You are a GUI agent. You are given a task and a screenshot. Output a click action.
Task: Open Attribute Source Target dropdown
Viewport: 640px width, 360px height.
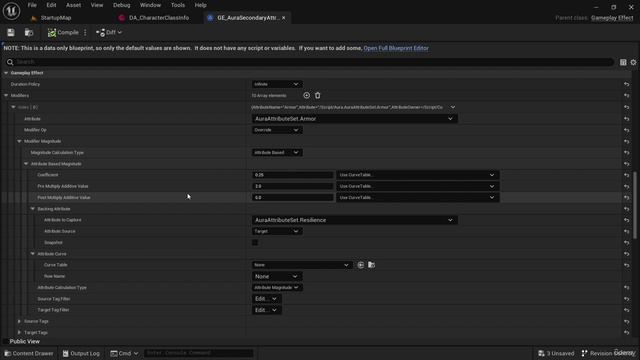277,231
